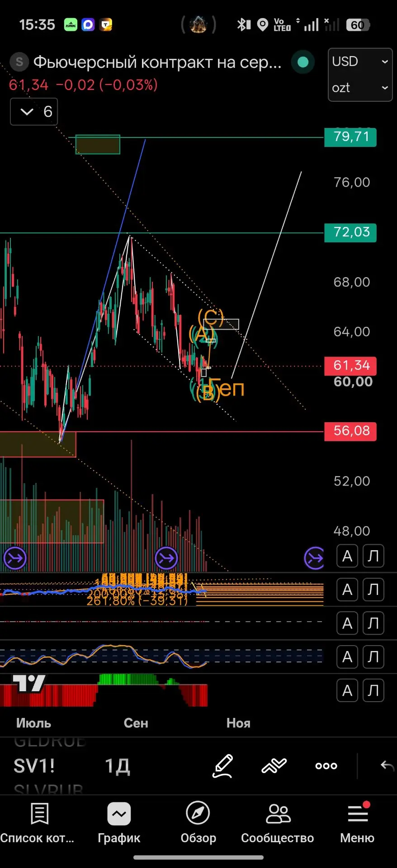The width and height of the screenshot is (397, 868).
Task: Tap the contract-switch marker near September
Action: [x=166, y=558]
